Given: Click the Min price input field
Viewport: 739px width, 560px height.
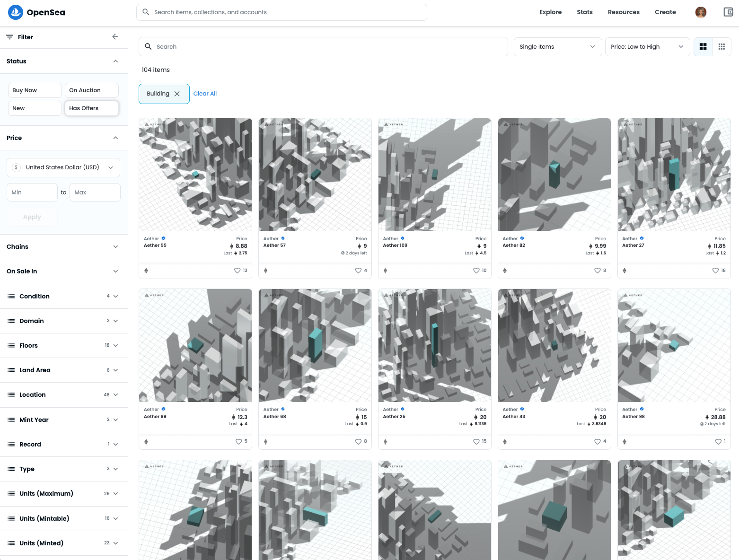Looking at the screenshot, I should point(32,192).
